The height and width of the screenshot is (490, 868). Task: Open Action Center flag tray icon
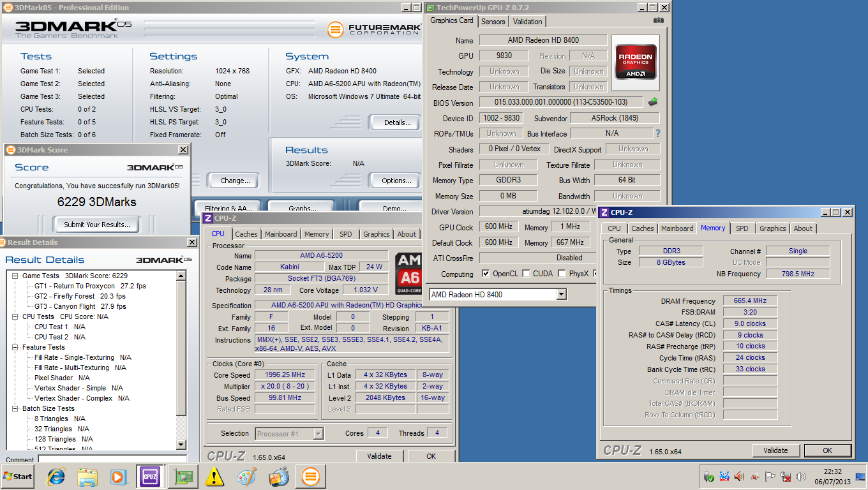point(770,477)
